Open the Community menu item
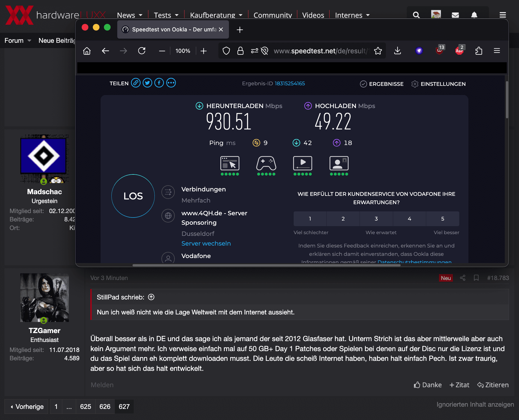 click(x=273, y=15)
